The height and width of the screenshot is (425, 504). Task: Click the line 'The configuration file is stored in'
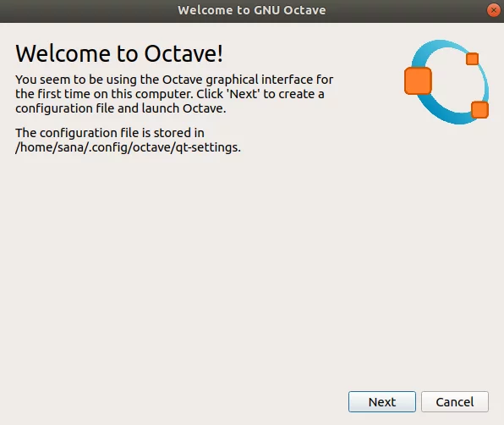point(110,133)
